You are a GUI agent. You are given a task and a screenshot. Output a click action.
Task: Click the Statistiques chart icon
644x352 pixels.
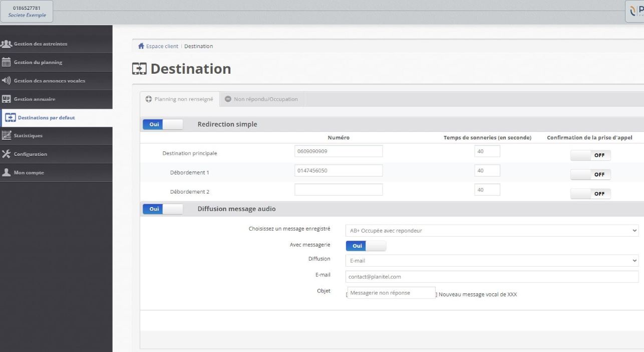6,135
